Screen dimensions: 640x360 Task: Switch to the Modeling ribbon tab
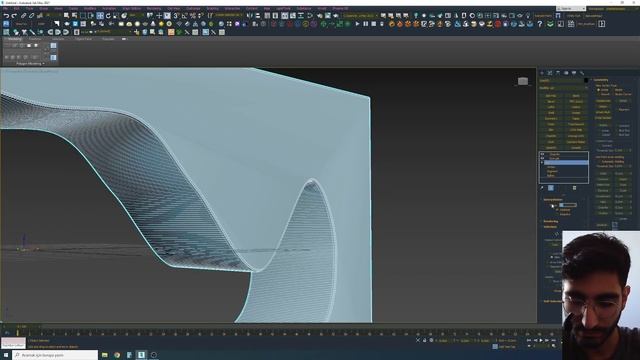[x=15, y=39]
